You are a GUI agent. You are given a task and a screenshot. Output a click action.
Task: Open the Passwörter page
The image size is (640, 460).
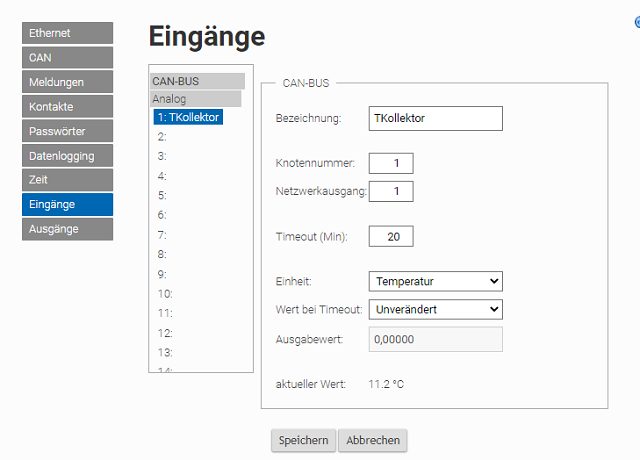[x=67, y=131]
